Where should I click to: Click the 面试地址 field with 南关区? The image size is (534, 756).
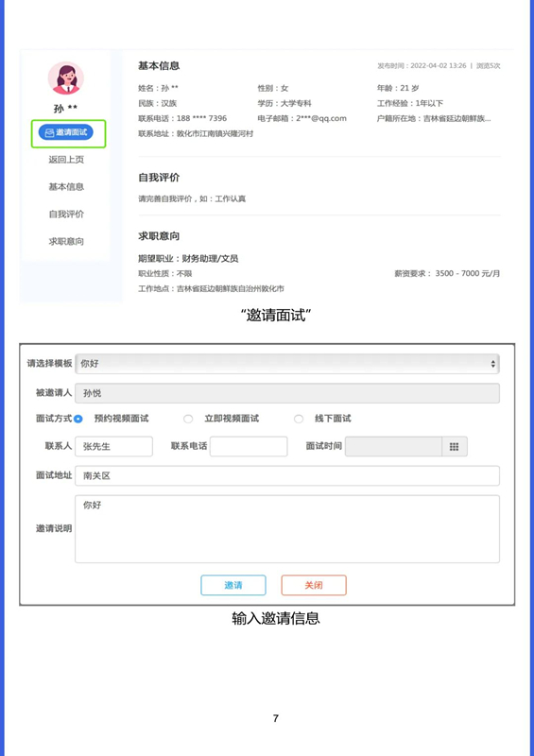click(x=287, y=476)
